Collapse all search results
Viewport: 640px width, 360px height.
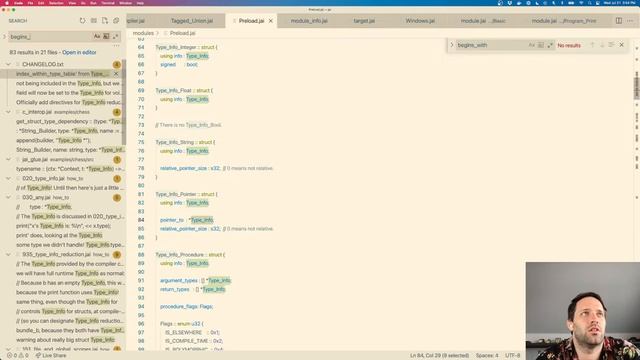pyautogui.click(x=116, y=20)
